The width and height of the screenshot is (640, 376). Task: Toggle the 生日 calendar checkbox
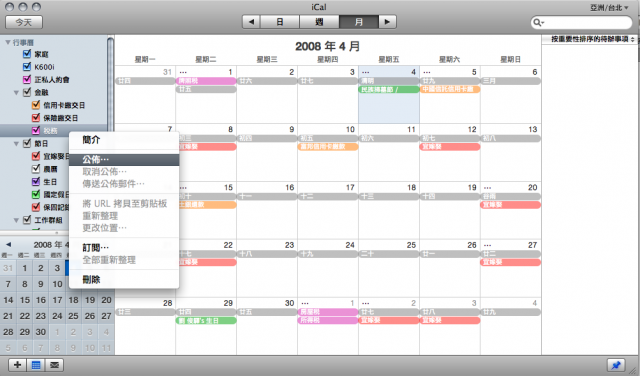(36, 181)
